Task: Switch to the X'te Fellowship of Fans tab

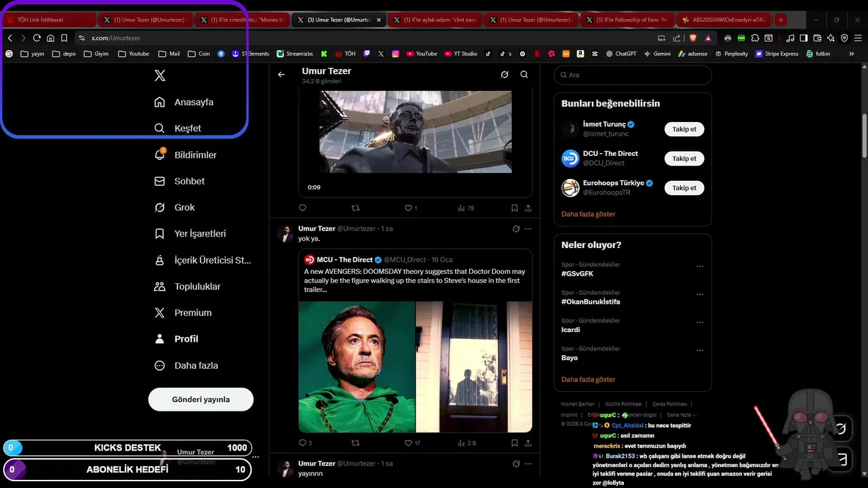Action: coord(629,20)
